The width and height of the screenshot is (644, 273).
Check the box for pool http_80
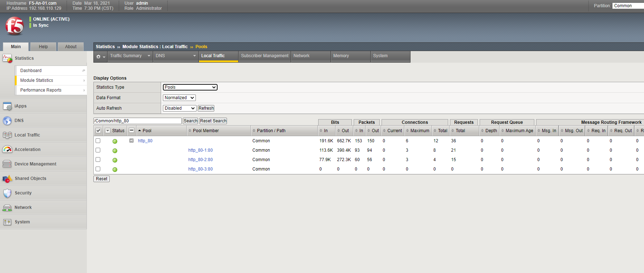(x=98, y=141)
